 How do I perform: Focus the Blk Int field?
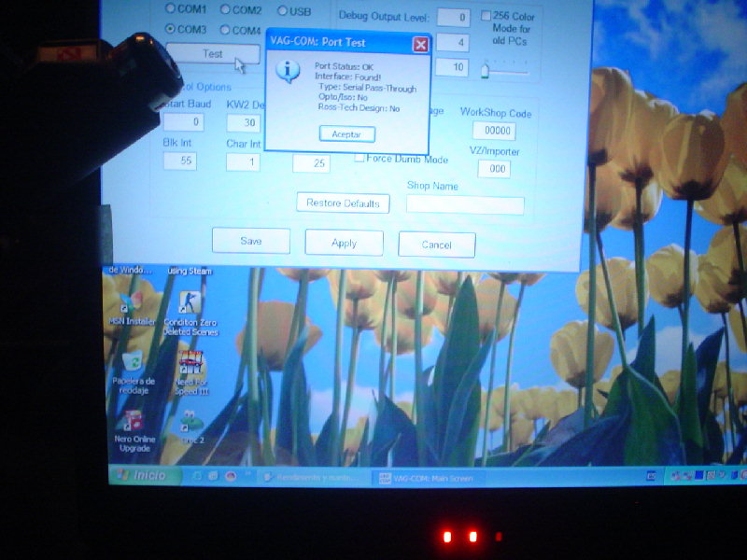tap(180, 161)
